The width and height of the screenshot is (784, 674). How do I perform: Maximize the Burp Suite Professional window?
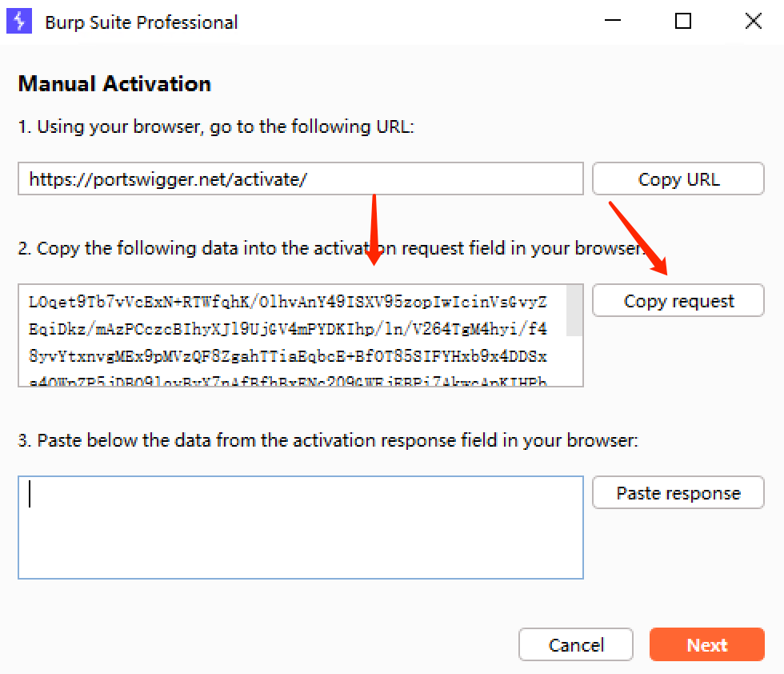tap(682, 22)
